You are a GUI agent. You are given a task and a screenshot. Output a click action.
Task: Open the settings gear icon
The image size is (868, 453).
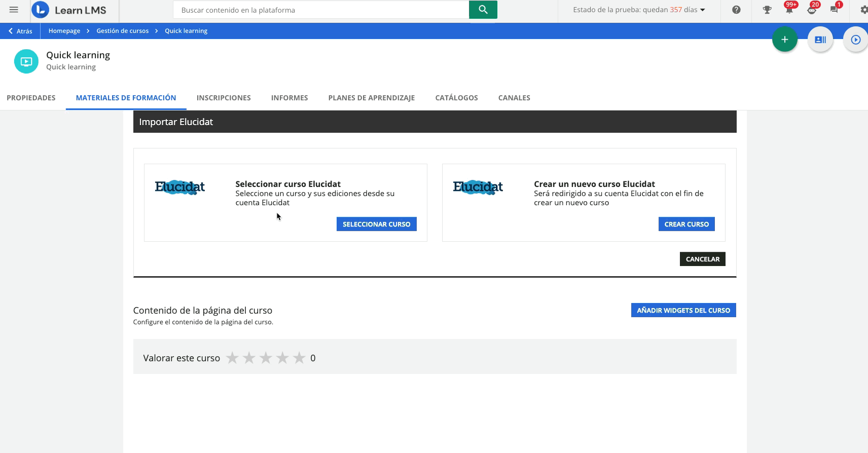(x=863, y=10)
